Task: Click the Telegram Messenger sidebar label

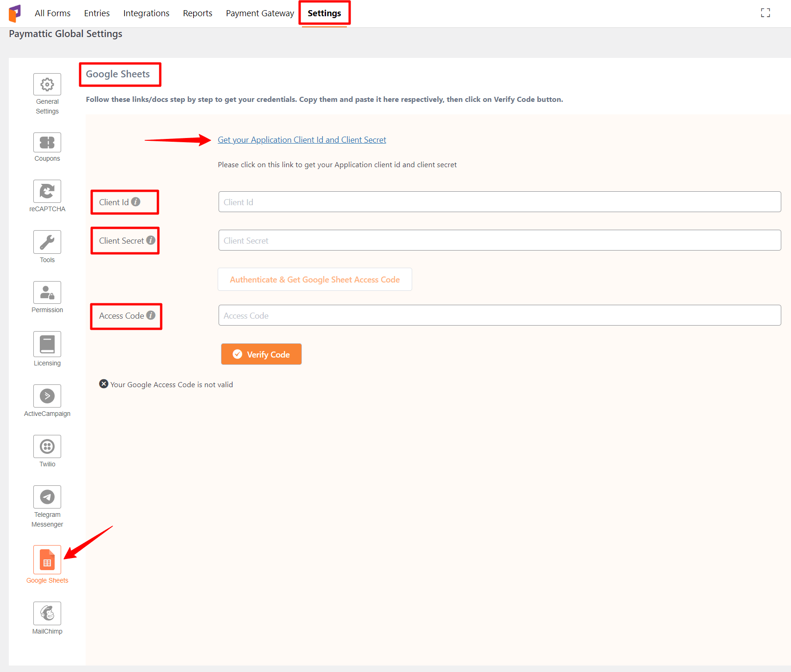Action: [47, 520]
